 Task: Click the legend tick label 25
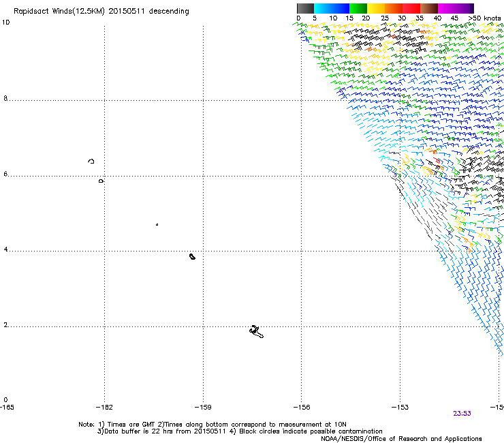(x=385, y=18)
